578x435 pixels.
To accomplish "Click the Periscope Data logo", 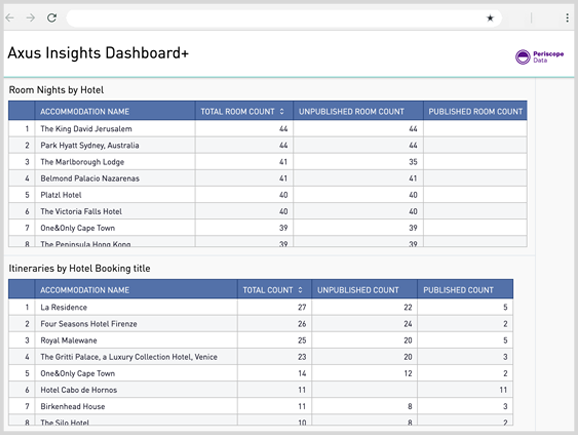I will pos(539,57).
